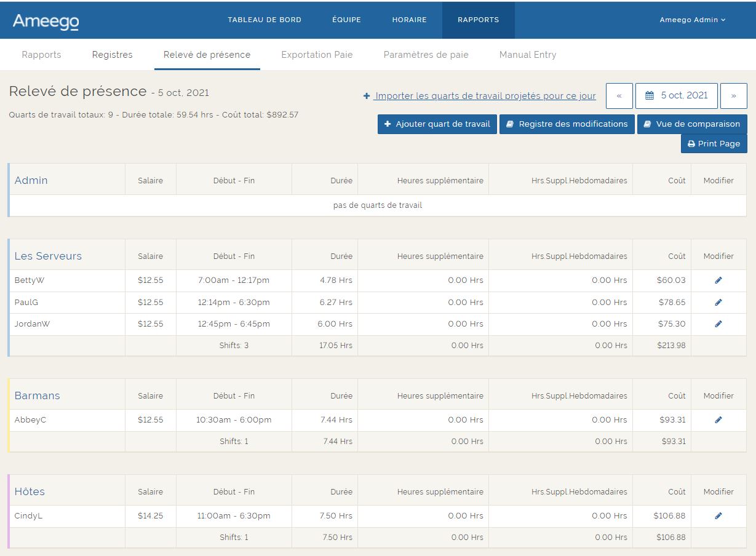The width and height of the screenshot is (756, 556).
Task: Open Registre des modifications
Action: 567,124
